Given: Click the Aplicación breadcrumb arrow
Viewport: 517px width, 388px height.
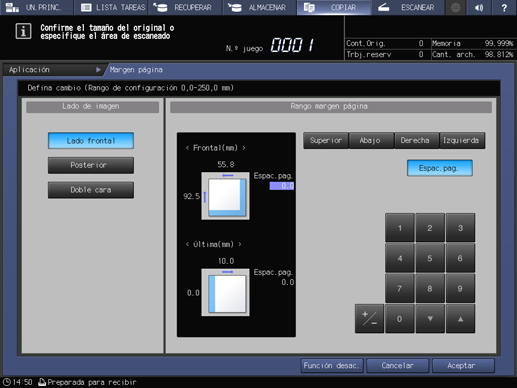Looking at the screenshot, I should point(98,70).
